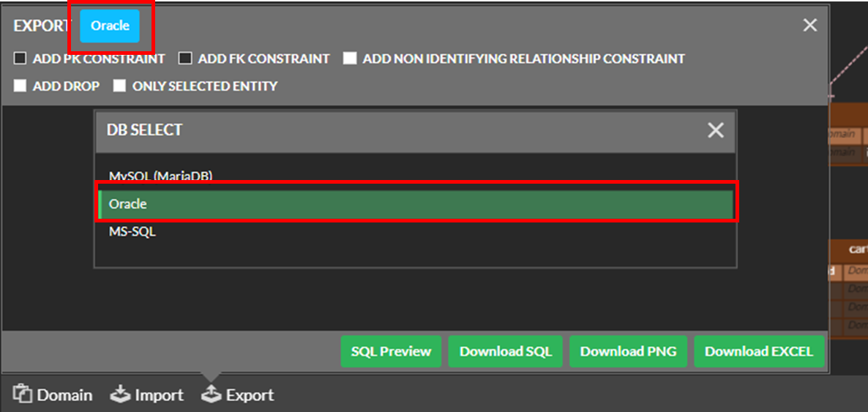Open the Import menu in the bottom bar
The width and height of the screenshot is (868, 412).
click(146, 395)
